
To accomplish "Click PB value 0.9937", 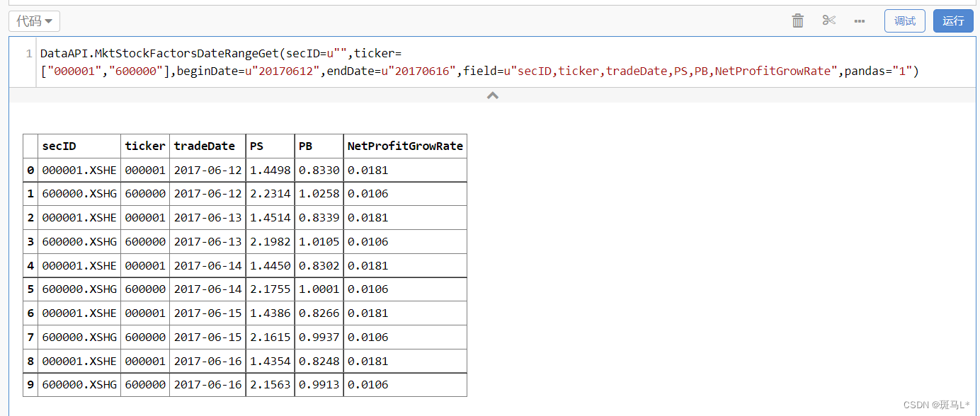I will [319, 337].
